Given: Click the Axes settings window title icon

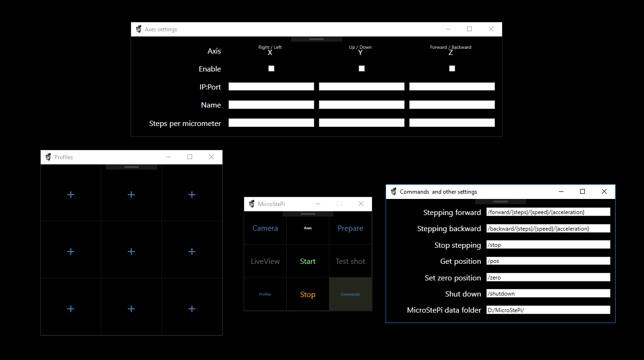Looking at the screenshot, I should click(x=139, y=29).
